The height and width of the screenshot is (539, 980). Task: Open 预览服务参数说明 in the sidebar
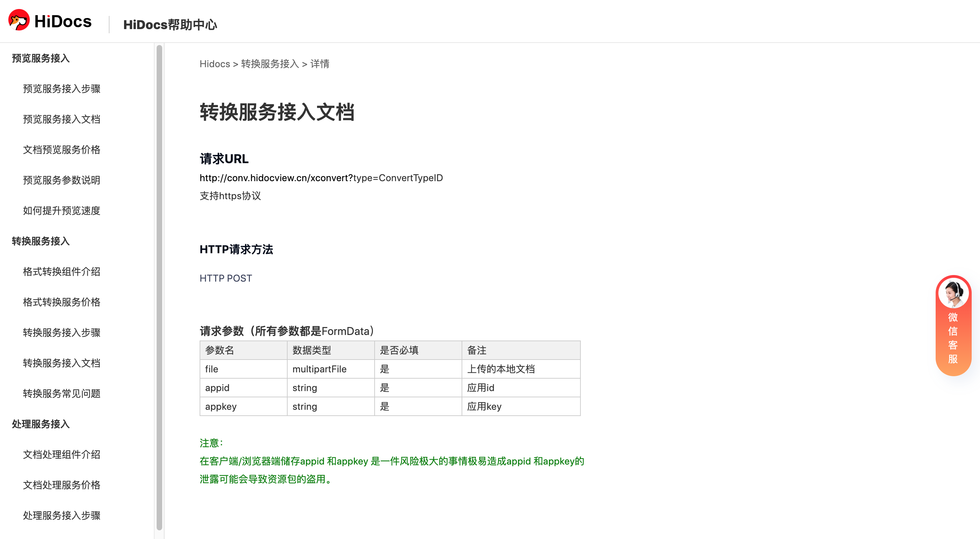(x=62, y=180)
